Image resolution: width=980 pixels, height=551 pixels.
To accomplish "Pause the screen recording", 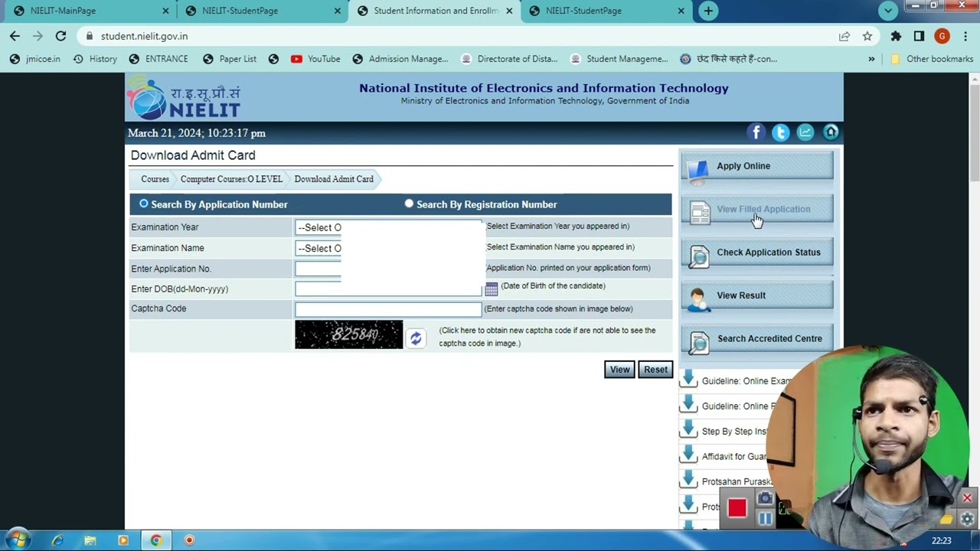I will pyautogui.click(x=765, y=519).
